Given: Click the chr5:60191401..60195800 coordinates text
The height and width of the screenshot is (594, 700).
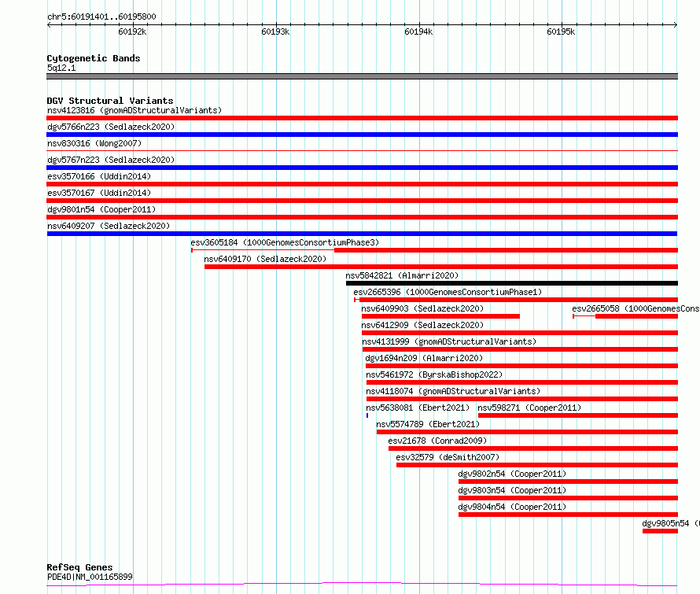Looking at the screenshot, I should (101, 17).
